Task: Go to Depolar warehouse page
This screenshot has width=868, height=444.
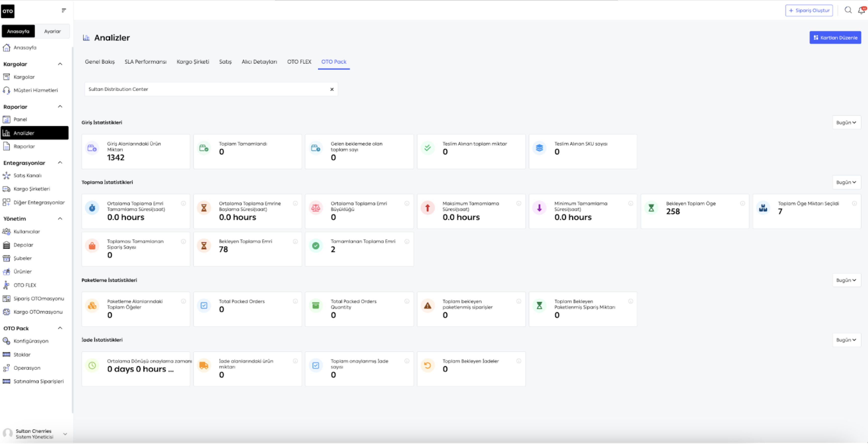Action: [23, 245]
